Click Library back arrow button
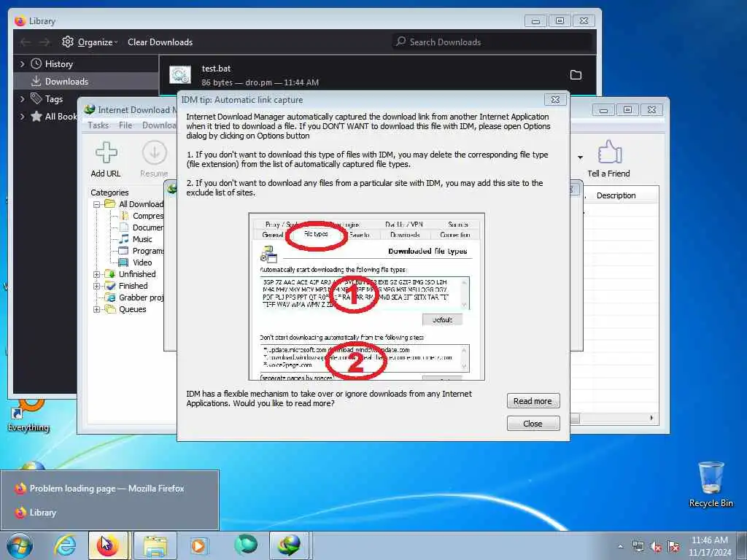 tap(26, 42)
